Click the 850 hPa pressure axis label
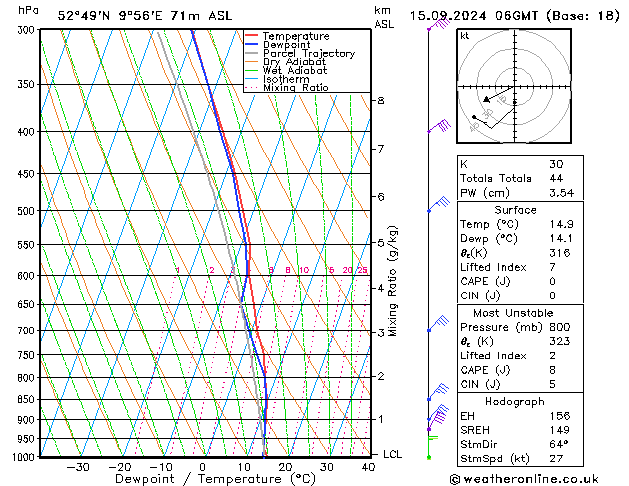The height and width of the screenshot is (486, 629). point(26,400)
